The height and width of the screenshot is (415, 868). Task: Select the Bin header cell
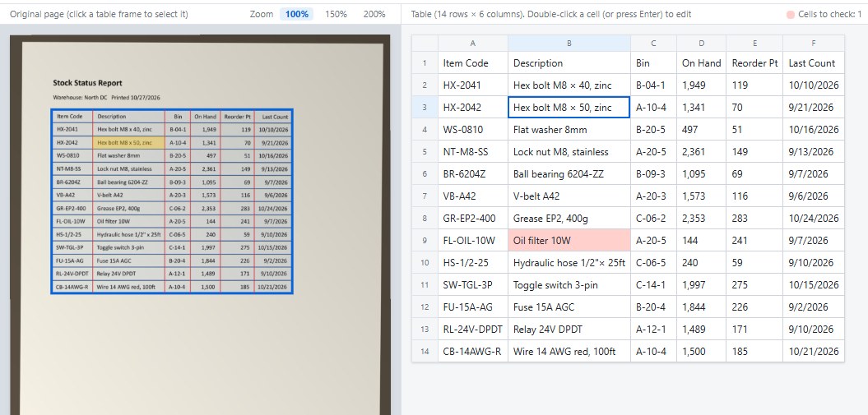click(x=654, y=63)
